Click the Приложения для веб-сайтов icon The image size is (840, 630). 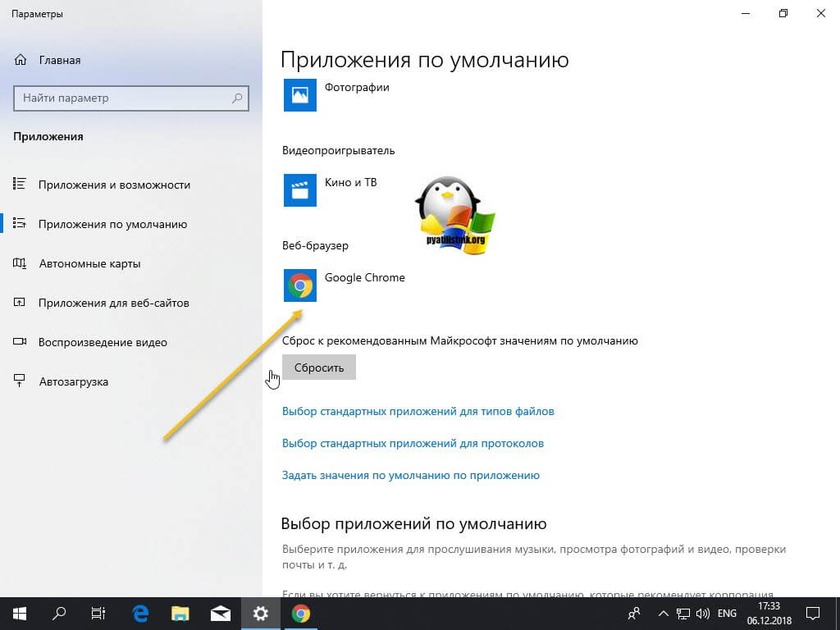pyautogui.click(x=20, y=303)
